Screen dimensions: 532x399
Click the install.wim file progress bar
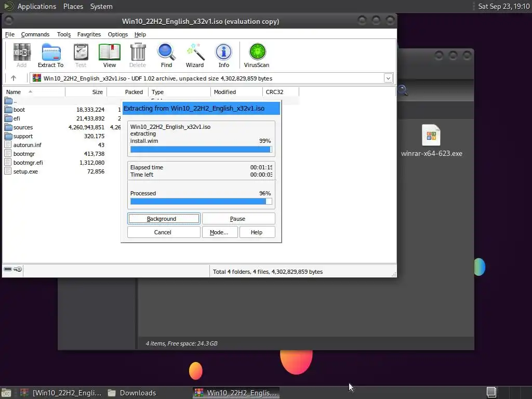point(201,149)
